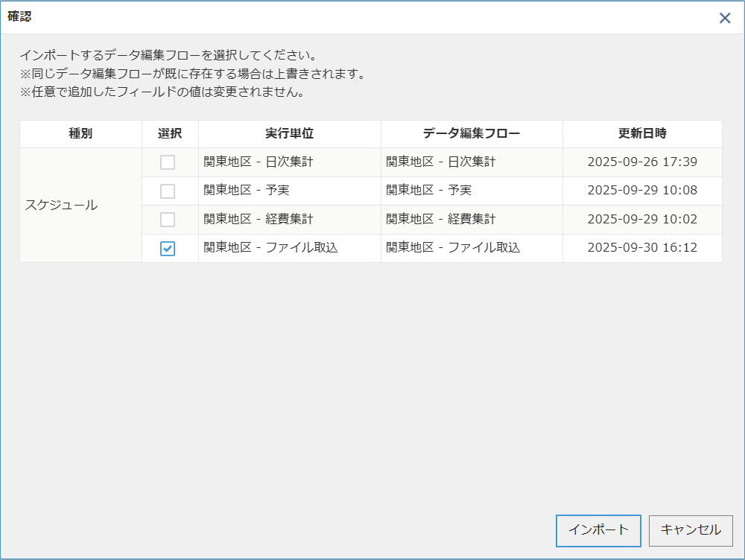Click the 更新日時 column header

pyautogui.click(x=642, y=134)
